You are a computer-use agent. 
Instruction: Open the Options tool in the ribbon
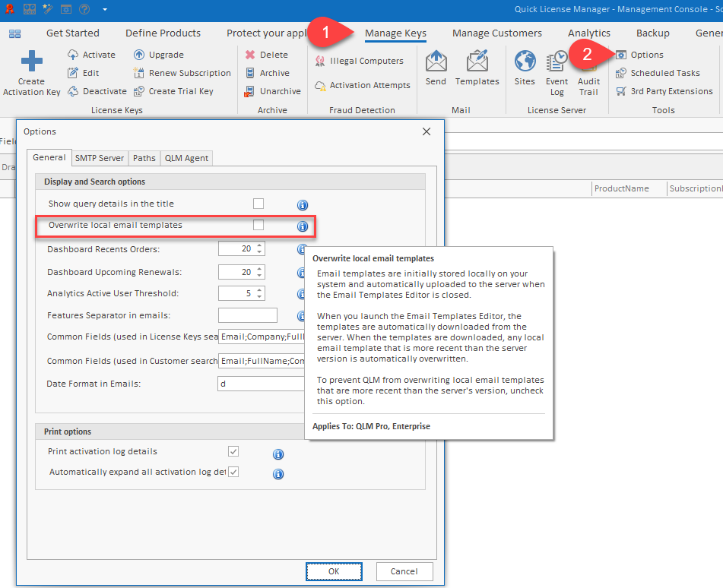coord(640,55)
